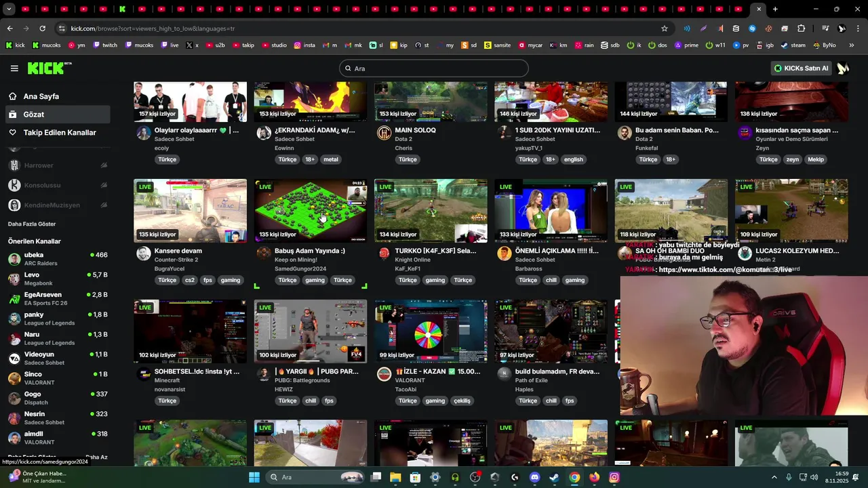
Task: Open the twitch bookmark
Action: click(x=105, y=45)
